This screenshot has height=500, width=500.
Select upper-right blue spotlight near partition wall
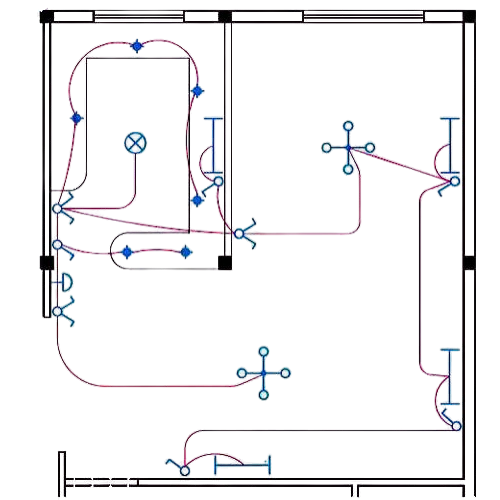tap(197, 91)
